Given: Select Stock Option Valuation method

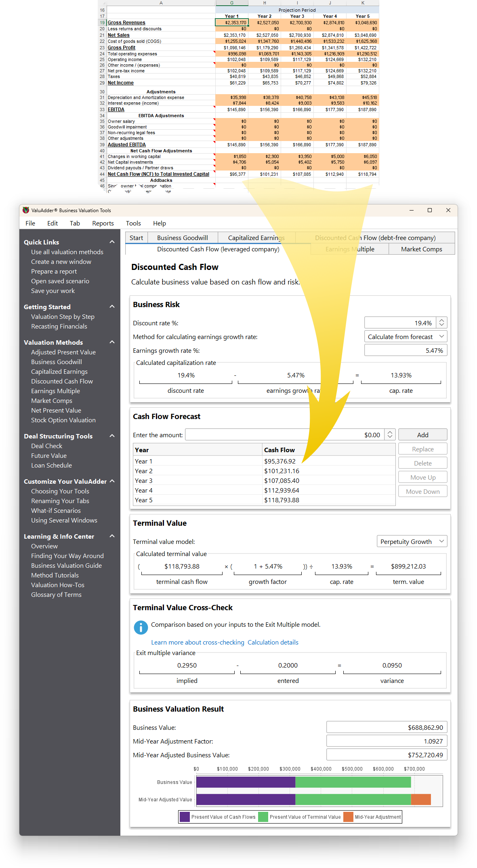Looking at the screenshot, I should point(63,420).
